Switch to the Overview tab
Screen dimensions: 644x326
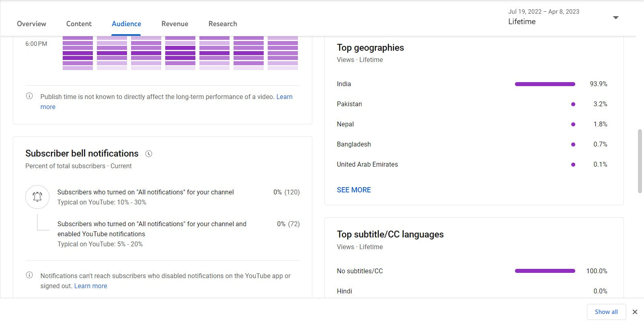[31, 24]
